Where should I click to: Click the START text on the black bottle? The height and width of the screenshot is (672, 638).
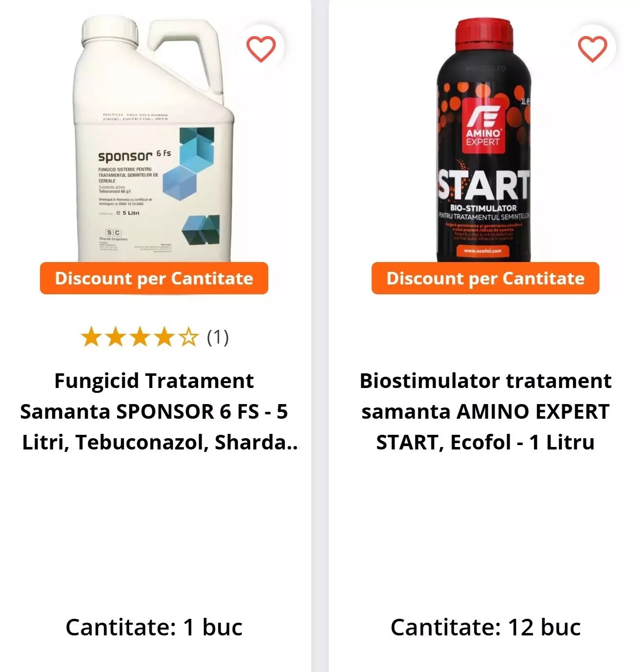[483, 184]
